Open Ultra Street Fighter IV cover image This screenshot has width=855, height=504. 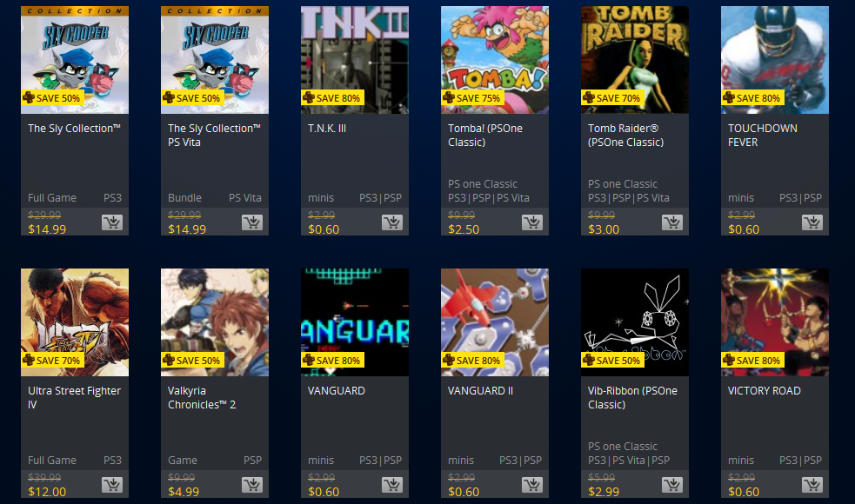click(x=75, y=322)
